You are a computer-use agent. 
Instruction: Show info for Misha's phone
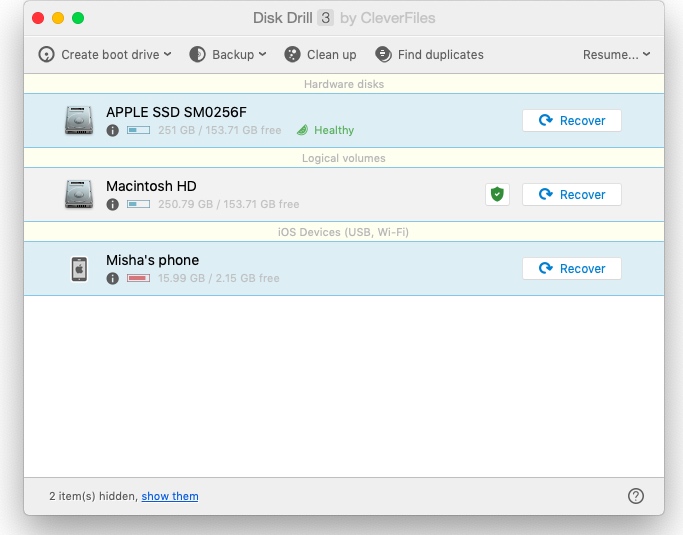point(112,278)
